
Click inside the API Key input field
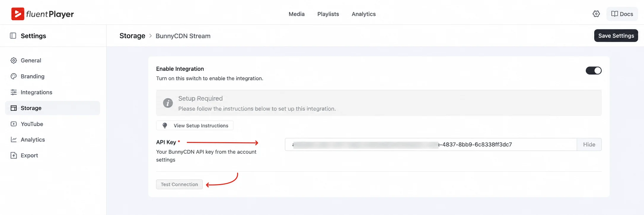(431, 144)
